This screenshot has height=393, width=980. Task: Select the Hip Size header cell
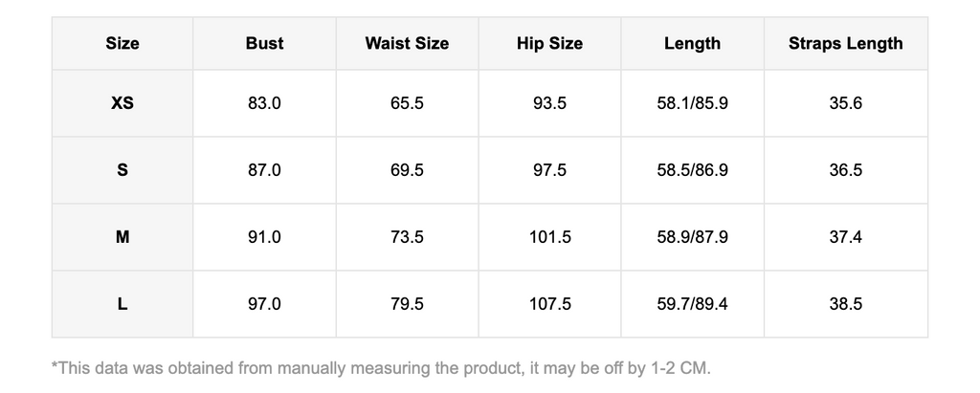coord(549,43)
